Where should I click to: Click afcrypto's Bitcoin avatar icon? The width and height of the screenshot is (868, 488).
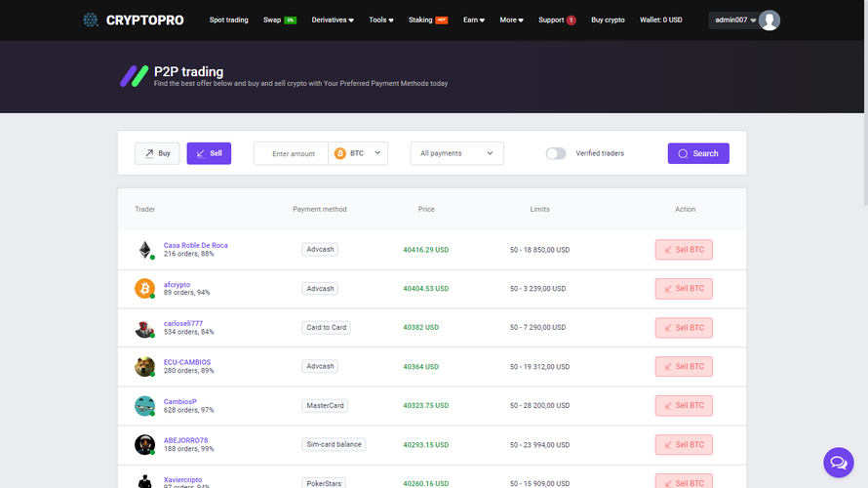[x=144, y=289]
